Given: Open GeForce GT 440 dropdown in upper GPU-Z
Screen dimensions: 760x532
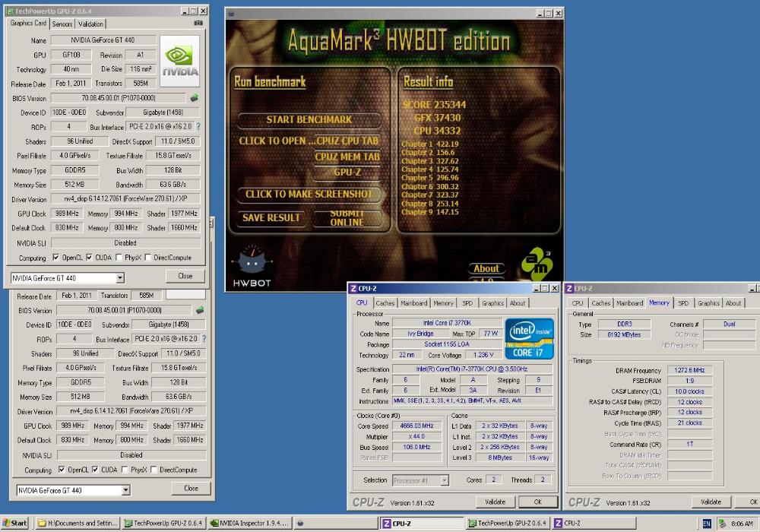Looking at the screenshot, I should tap(120, 278).
